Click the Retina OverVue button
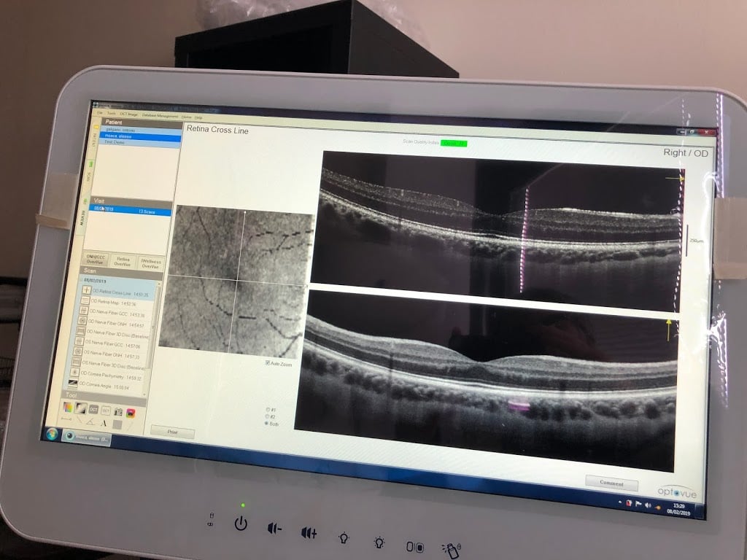747x560 pixels. click(123, 261)
